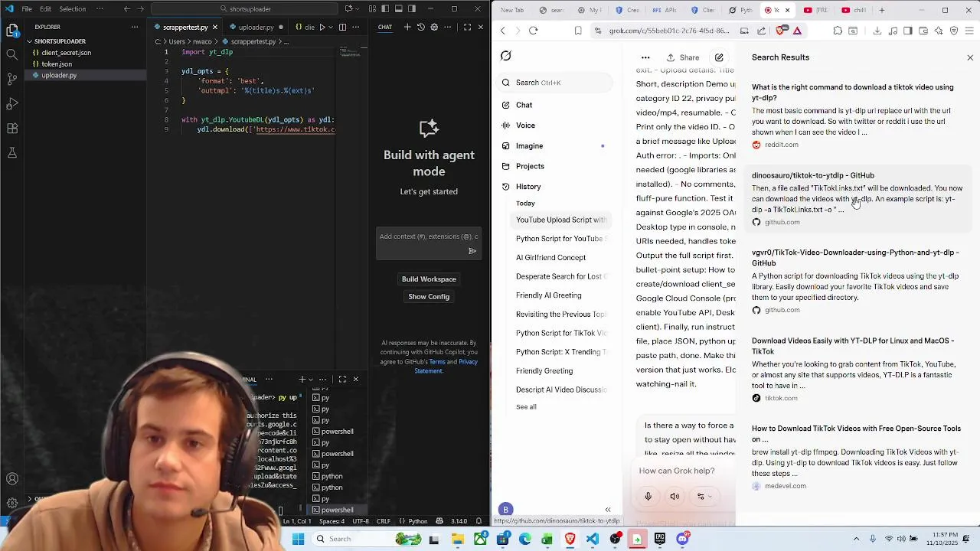This screenshot has height=551, width=980.
Task: Send the chat message with the arrow icon
Action: pyautogui.click(x=472, y=251)
